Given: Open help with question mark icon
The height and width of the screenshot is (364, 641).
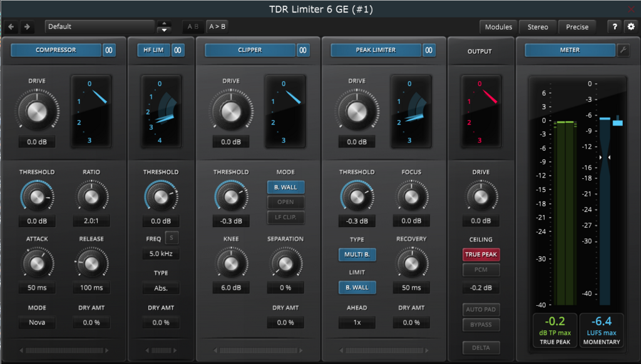Looking at the screenshot, I should tap(615, 27).
